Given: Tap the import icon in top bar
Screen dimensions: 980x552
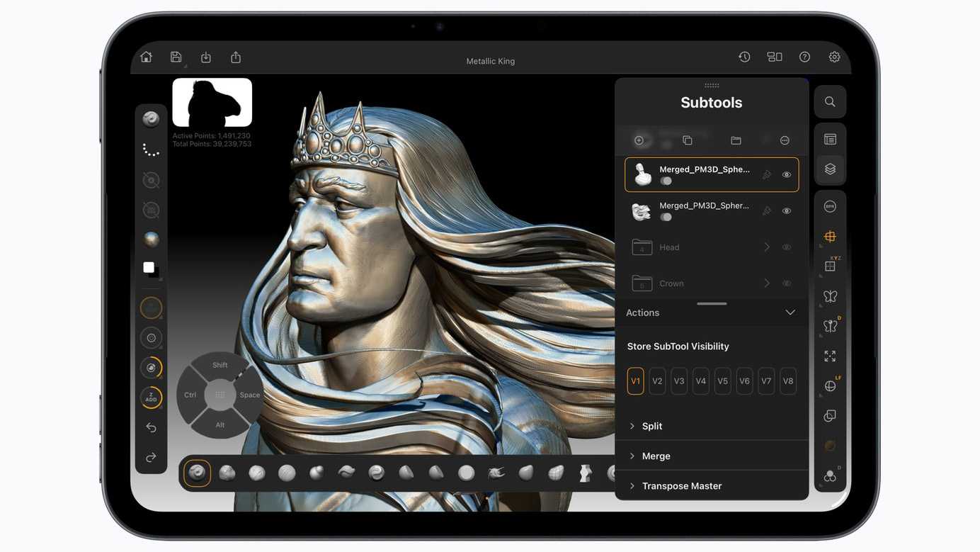Looking at the screenshot, I should 206,57.
